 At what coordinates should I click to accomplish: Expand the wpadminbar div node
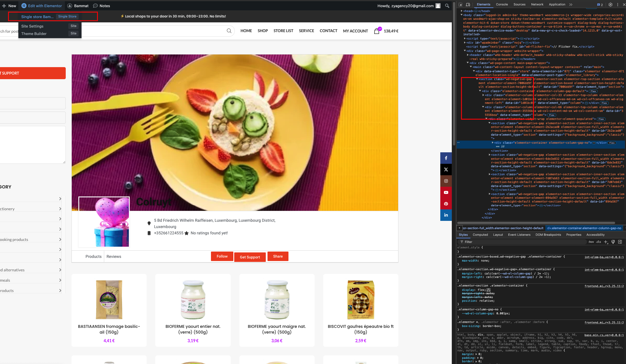(x=465, y=42)
